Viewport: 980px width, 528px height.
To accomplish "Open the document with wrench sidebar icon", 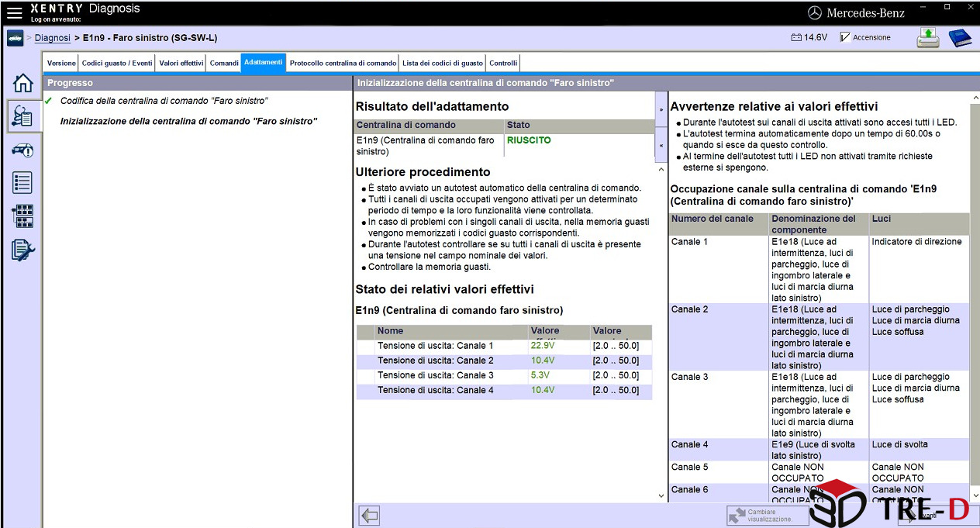I will pyautogui.click(x=23, y=250).
